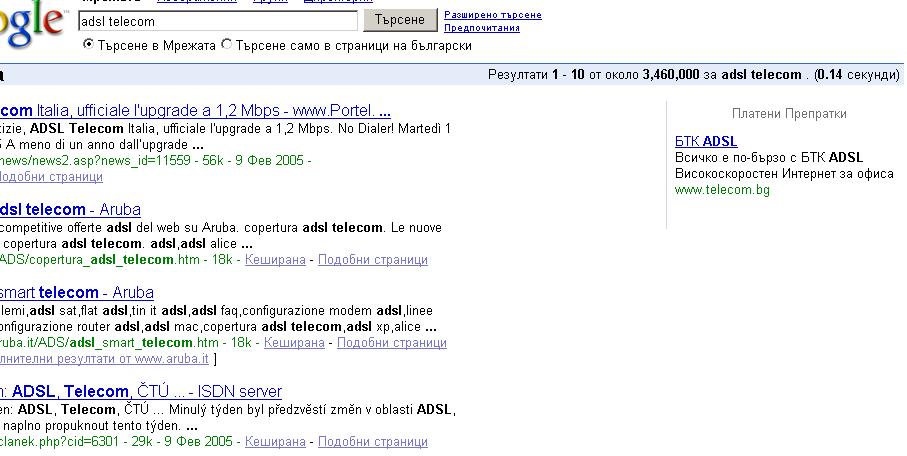Open Подобни страници under the Portel result
The height and width of the screenshot is (456, 907).
51,176
